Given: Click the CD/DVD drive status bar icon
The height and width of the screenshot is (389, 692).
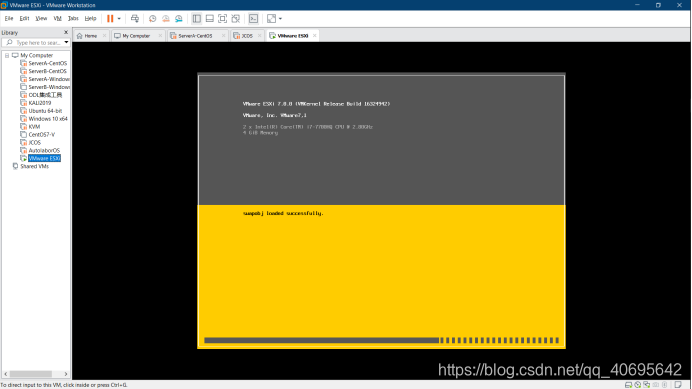Looking at the screenshot, I should [x=638, y=385].
